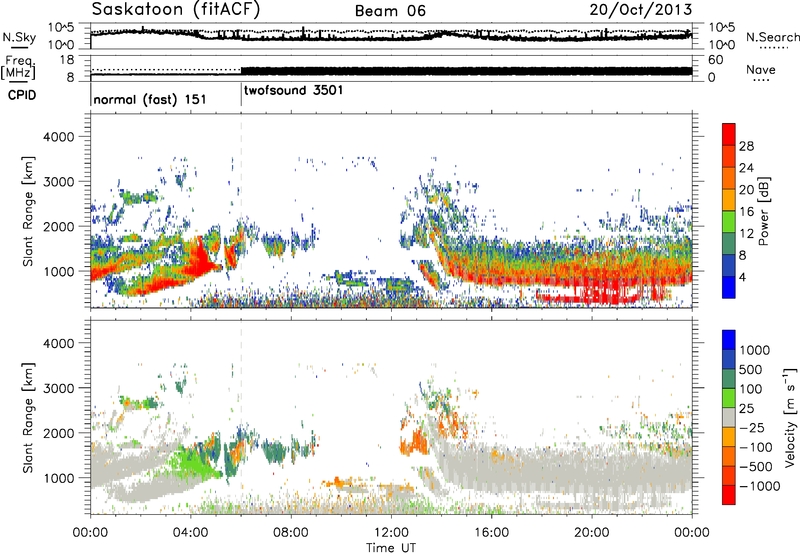Click the "Slant Range [km]" label of the velocity panel
The width and height of the screenshot is (800, 554).
(x=28, y=418)
